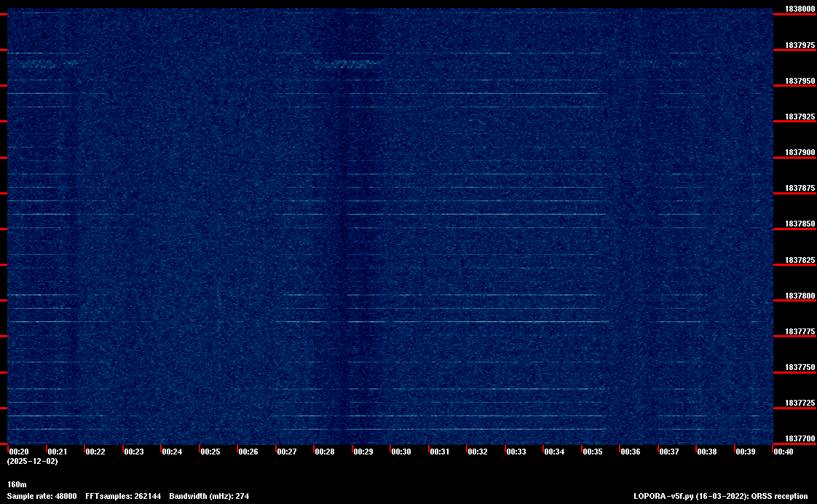Click the 00:24 time label
Viewport: 817px width, 504px height.
(x=172, y=452)
